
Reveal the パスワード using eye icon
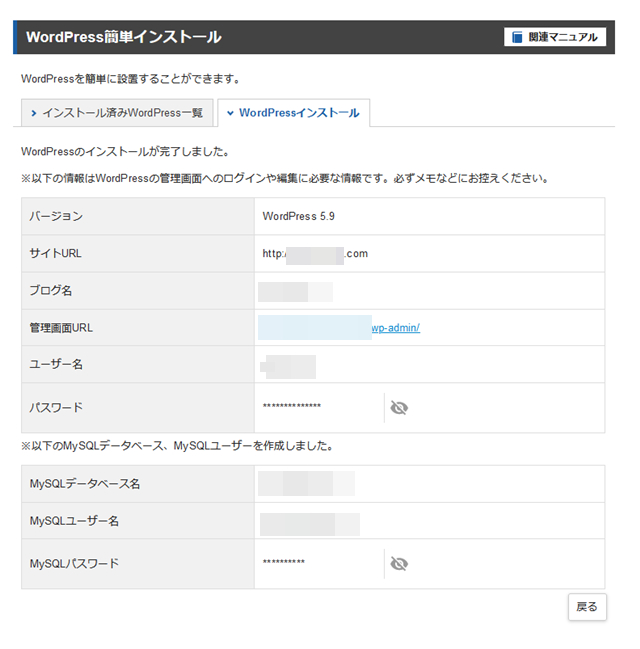click(399, 408)
